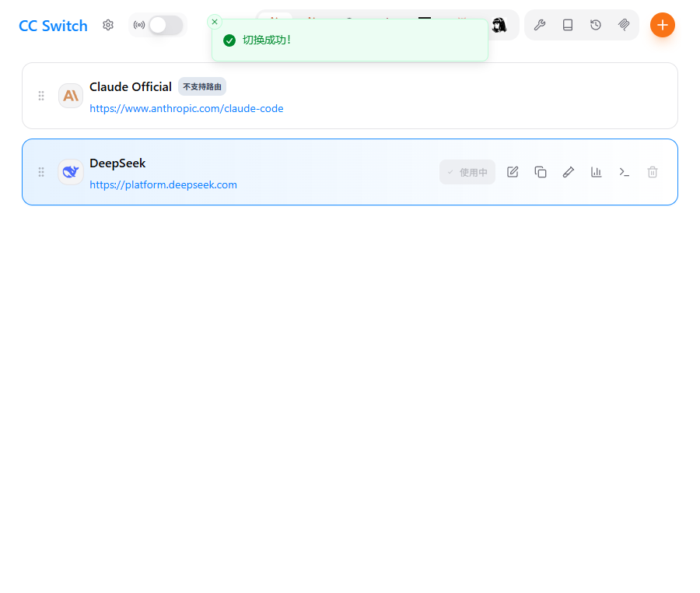
Task: Open the history clock icon
Action: [x=596, y=25]
